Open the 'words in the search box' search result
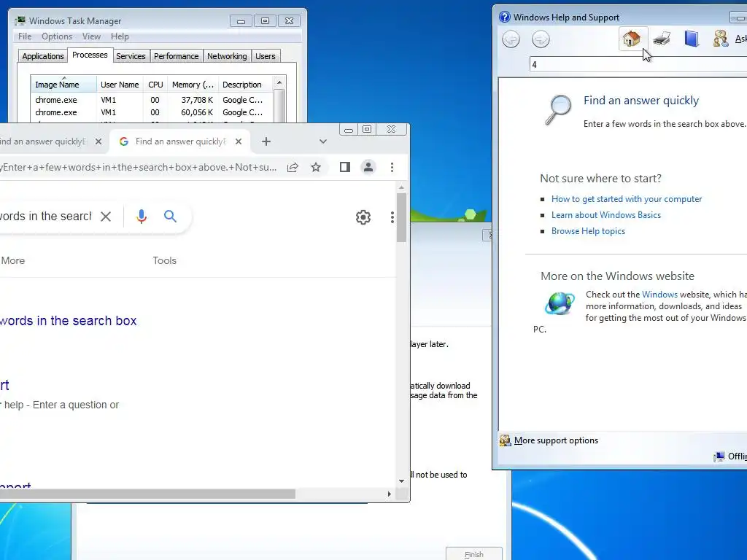The image size is (747, 560). click(x=68, y=321)
